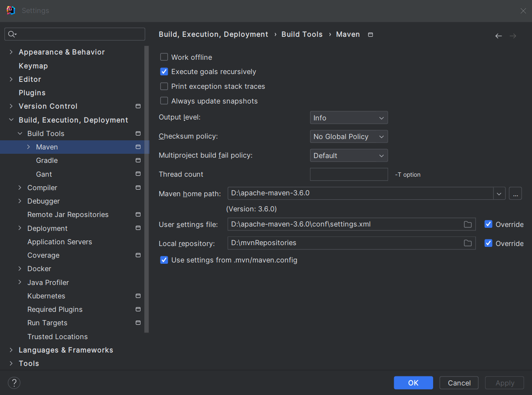The image size is (532, 395).
Task: Click the project-level icon next to Maven breadcrumb
Action: click(370, 35)
